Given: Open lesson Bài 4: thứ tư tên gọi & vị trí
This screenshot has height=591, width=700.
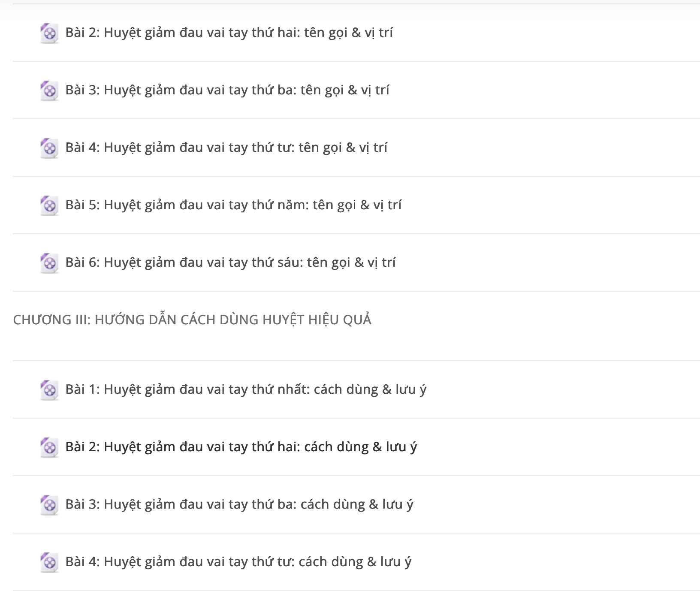Looking at the screenshot, I should (x=226, y=148).
